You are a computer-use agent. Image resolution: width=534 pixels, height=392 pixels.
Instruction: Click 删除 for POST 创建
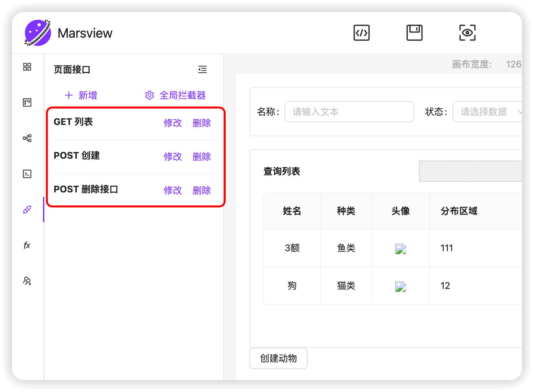pyautogui.click(x=202, y=157)
